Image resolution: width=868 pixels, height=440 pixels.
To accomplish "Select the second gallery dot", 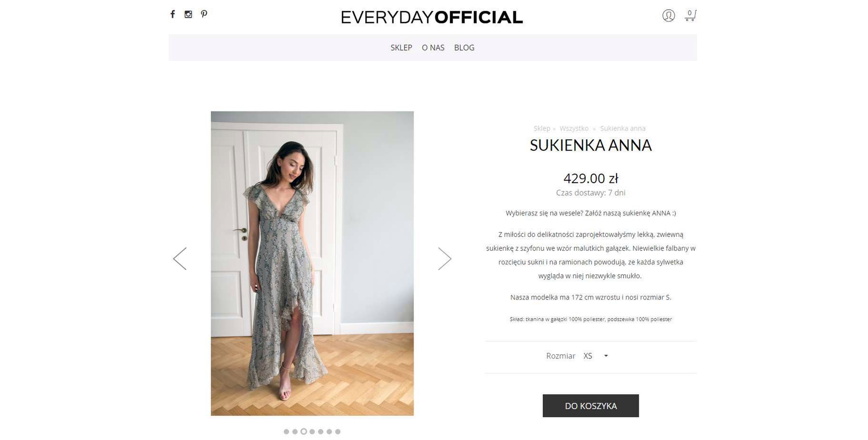I will (x=295, y=431).
